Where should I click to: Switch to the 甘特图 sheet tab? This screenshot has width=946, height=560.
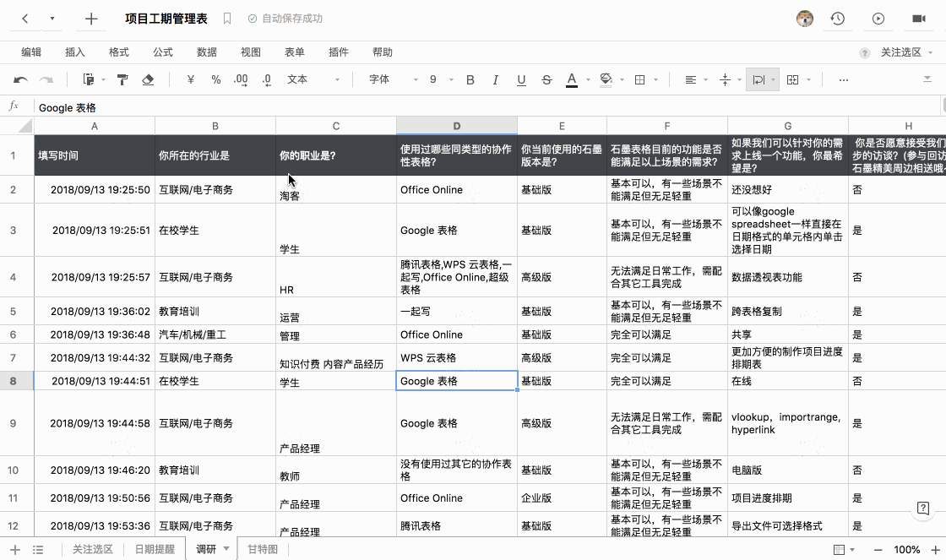[263, 549]
